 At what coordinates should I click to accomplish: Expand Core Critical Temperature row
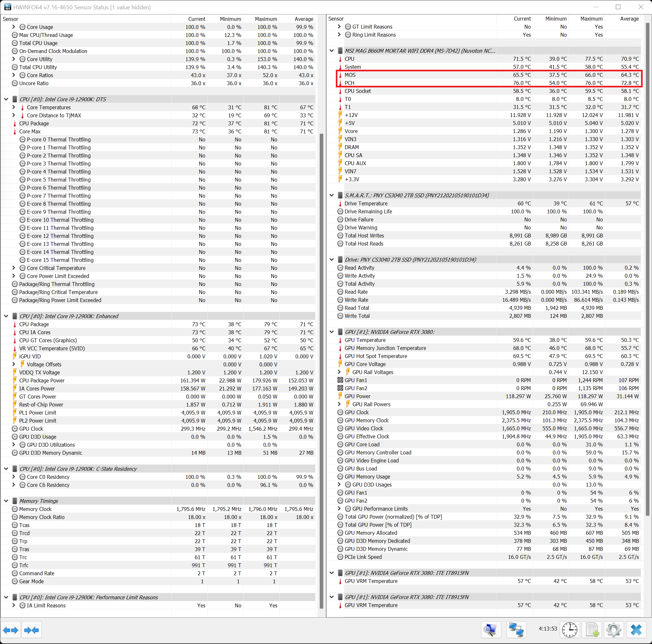(x=13, y=268)
